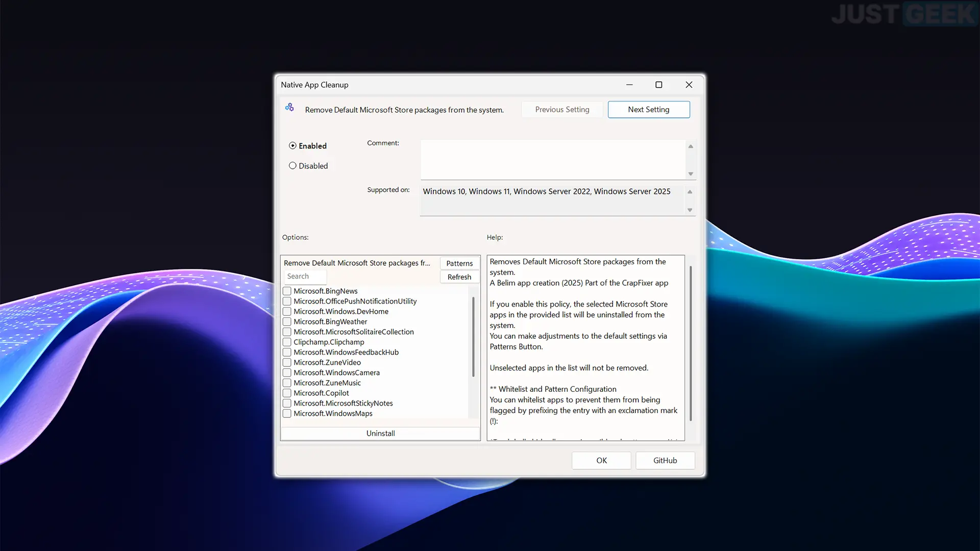The width and height of the screenshot is (980, 551).
Task: Check the Microsoft.OfficePushNotificationUtility checkbox
Action: (287, 302)
